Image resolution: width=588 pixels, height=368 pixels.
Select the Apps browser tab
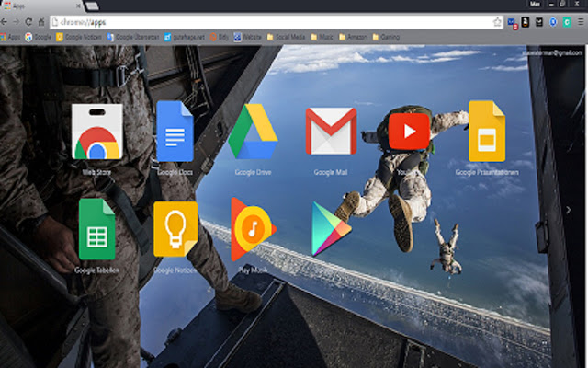41,6
